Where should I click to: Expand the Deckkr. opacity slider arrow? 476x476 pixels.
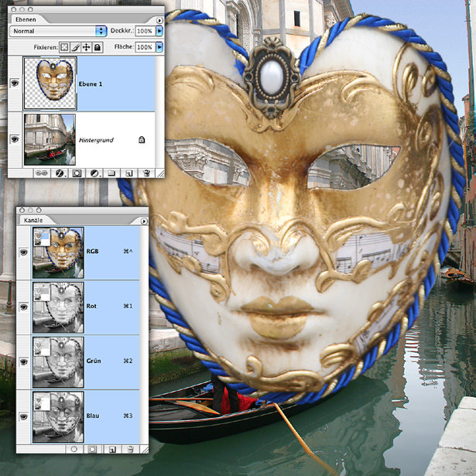point(159,31)
